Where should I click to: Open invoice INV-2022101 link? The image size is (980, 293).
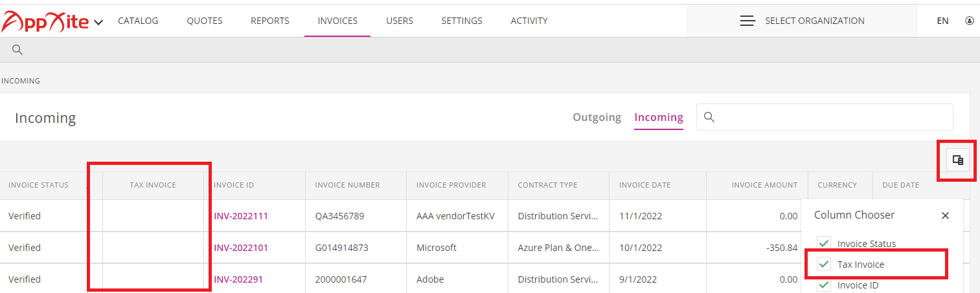(241, 248)
